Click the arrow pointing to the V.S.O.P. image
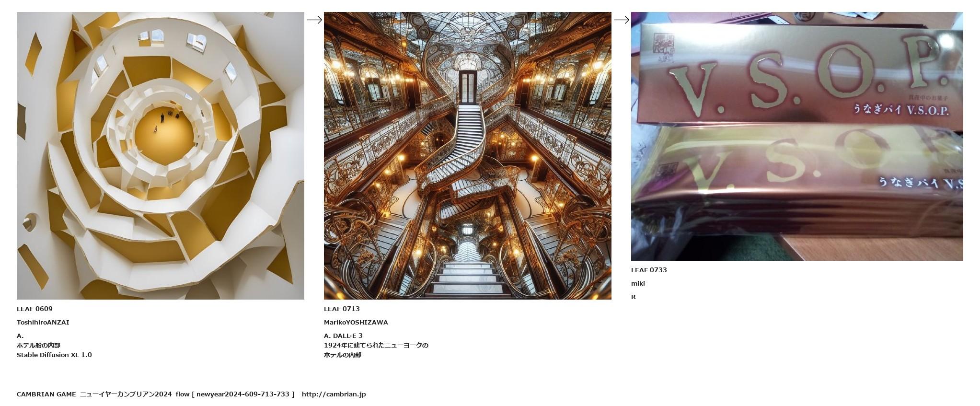This screenshot has width=980, height=406. (x=621, y=20)
